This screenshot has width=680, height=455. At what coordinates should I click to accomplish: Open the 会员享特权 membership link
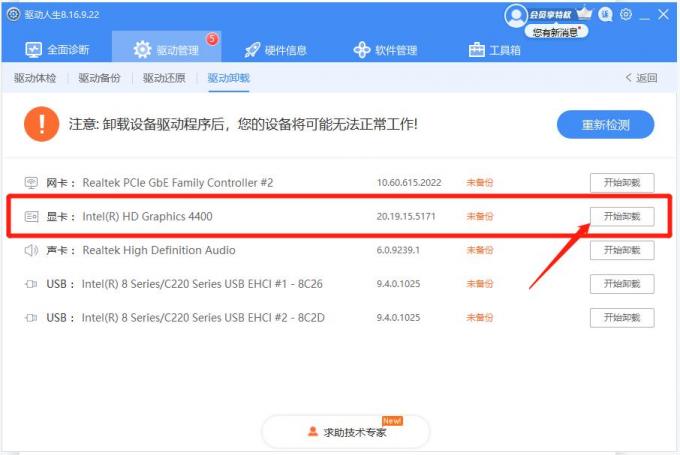pos(550,15)
